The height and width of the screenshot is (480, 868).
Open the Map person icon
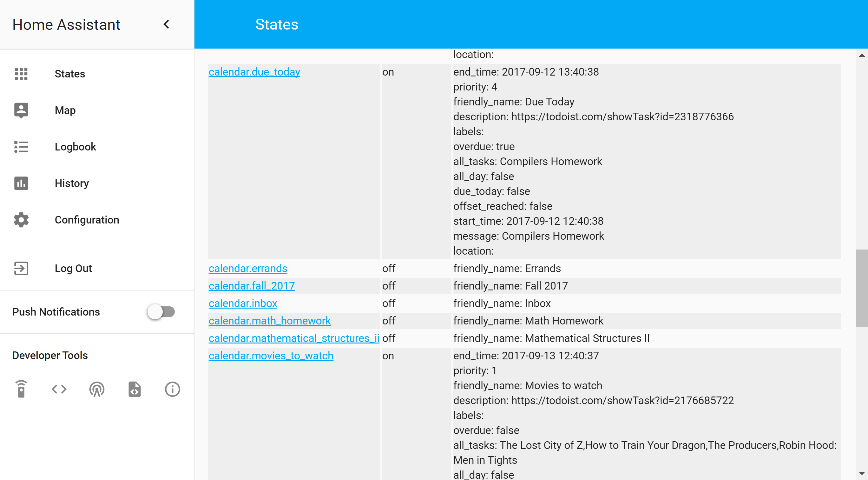(21, 110)
